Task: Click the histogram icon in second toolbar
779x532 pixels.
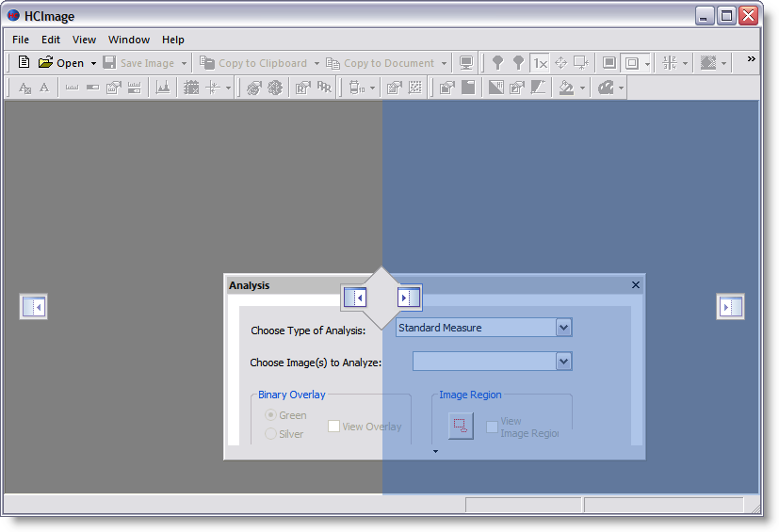Action: click(x=163, y=88)
